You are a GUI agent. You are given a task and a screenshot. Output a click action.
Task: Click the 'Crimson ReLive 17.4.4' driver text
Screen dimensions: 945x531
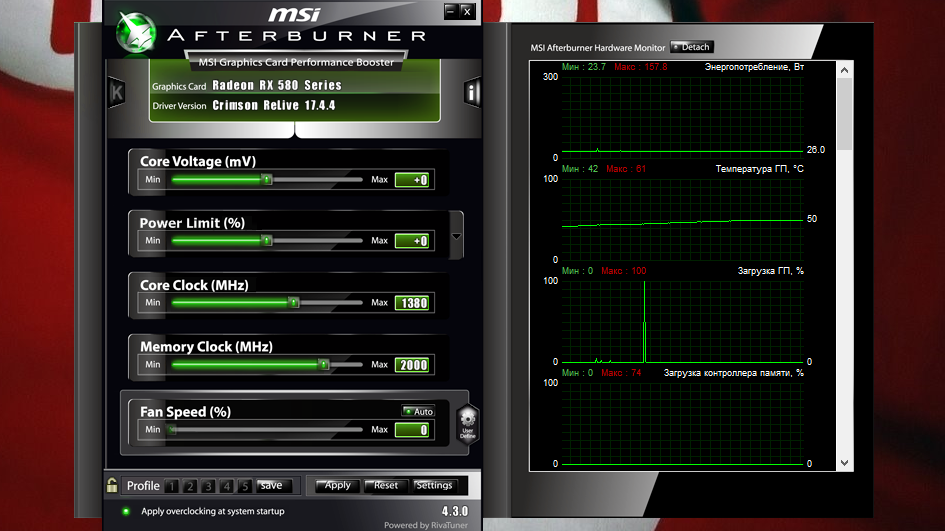[x=274, y=105]
